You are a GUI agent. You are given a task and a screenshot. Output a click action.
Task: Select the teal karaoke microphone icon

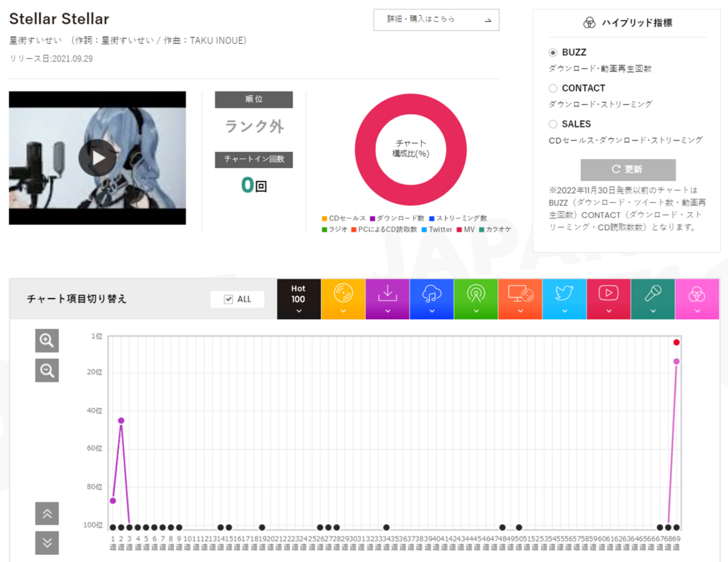click(x=653, y=293)
